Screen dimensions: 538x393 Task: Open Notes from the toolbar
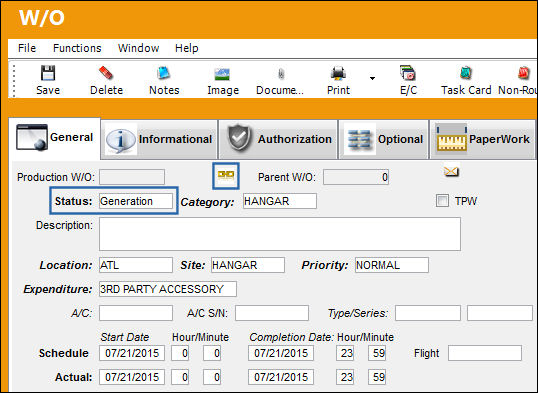point(164,73)
